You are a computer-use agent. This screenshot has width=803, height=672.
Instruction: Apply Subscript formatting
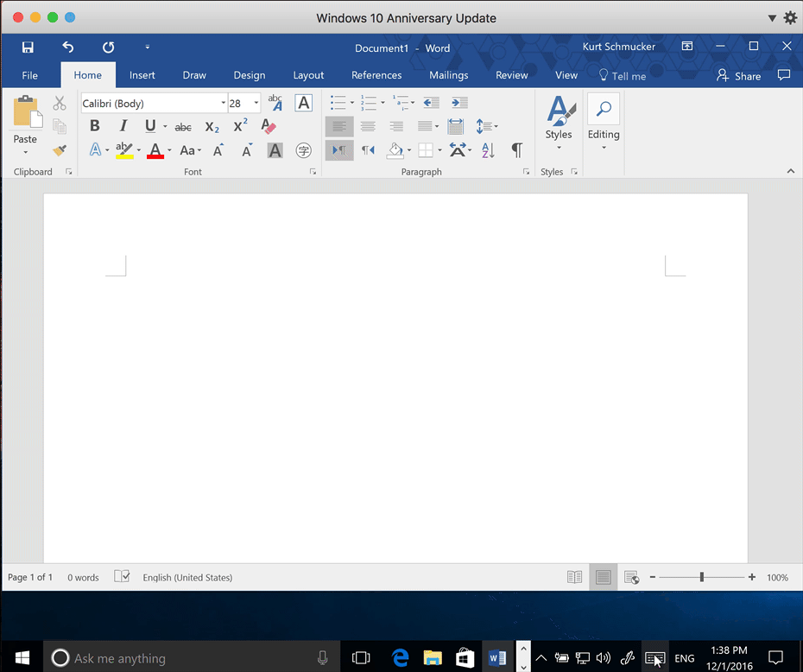pyautogui.click(x=212, y=127)
